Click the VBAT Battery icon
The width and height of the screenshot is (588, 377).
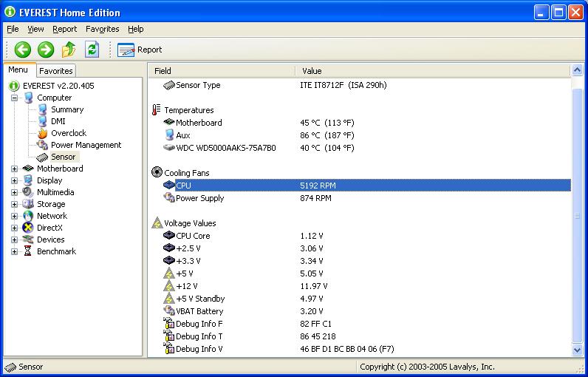[x=169, y=311]
